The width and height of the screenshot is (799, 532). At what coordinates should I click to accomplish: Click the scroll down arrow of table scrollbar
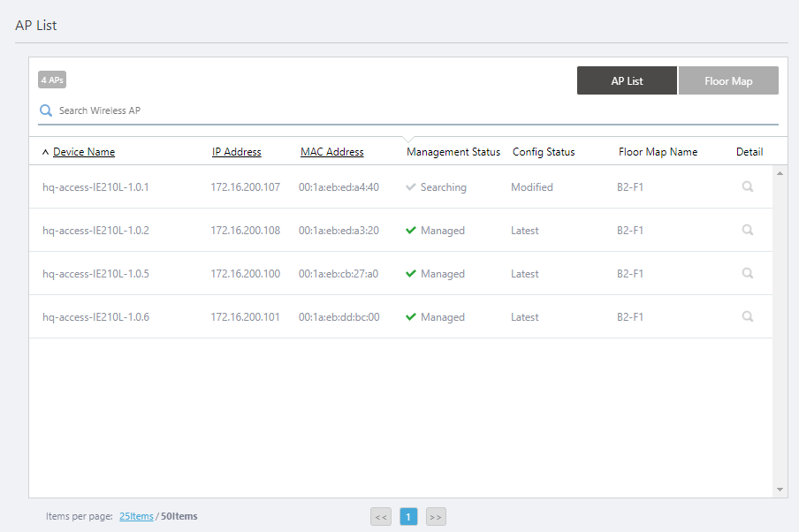click(x=780, y=489)
